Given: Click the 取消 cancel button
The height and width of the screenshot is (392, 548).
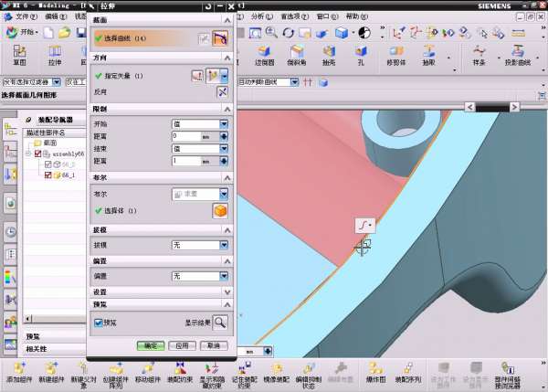Looking at the screenshot, I should [213, 345].
